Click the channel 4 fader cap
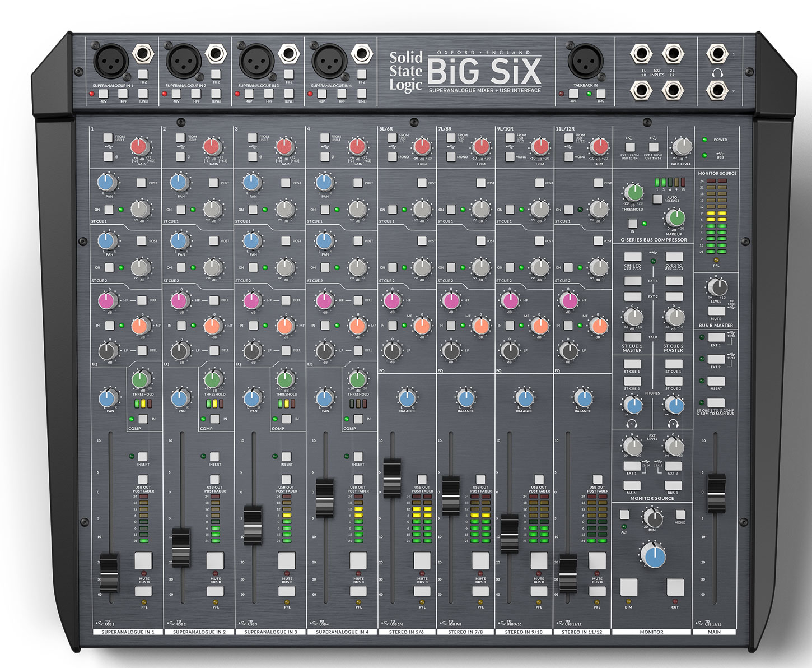 [325, 498]
